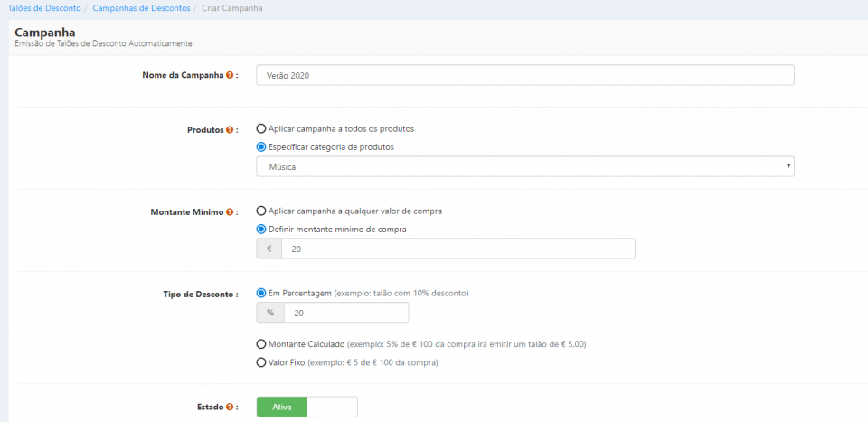Click help icon beside Nome da Campanha

click(x=230, y=75)
